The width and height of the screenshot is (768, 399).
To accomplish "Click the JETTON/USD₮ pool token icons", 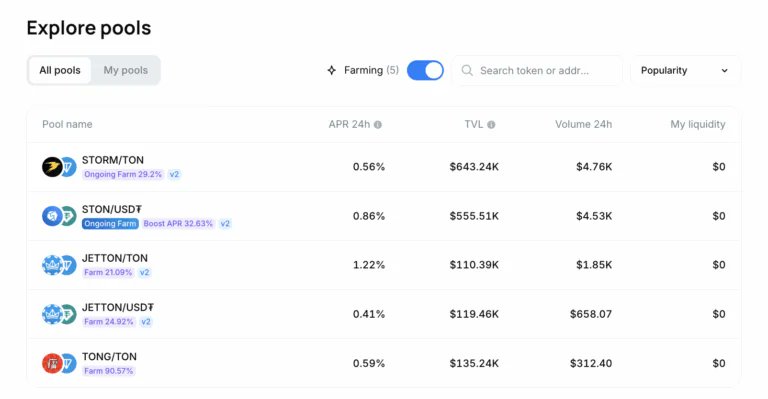I will pos(59,314).
